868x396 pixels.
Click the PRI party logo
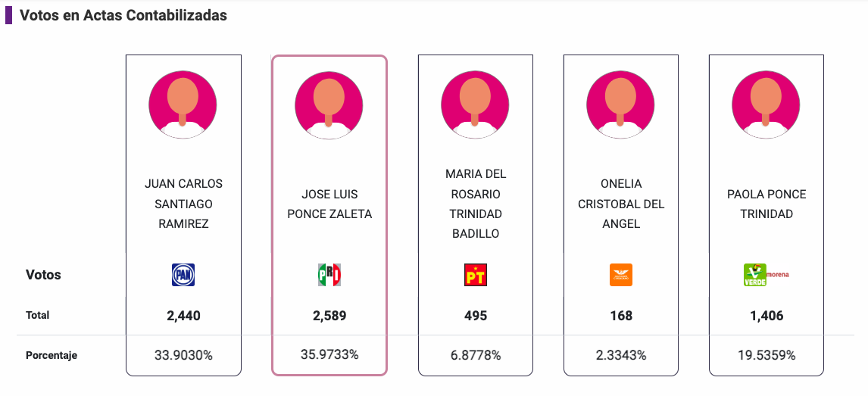point(329,275)
